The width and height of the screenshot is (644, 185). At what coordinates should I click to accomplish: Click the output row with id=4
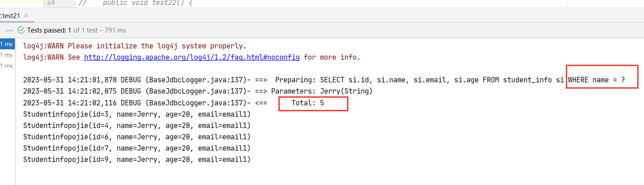pos(136,126)
